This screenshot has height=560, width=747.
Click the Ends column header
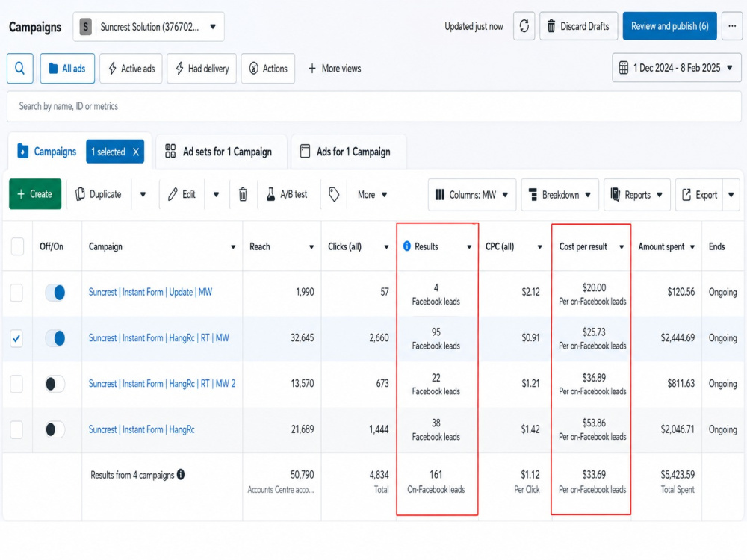716,246
